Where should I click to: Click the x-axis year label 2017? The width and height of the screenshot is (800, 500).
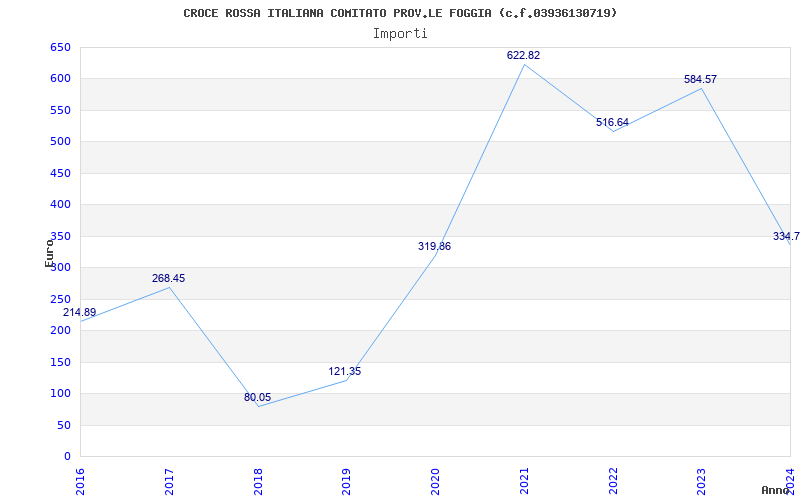169,482
